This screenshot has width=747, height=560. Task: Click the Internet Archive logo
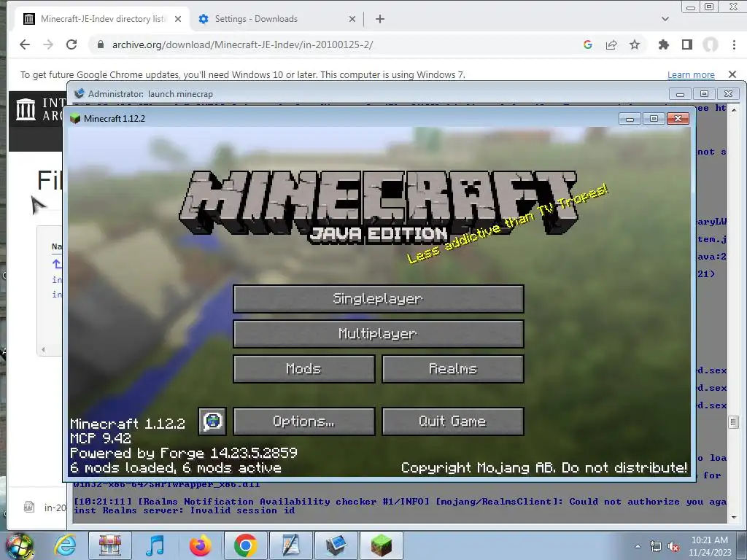click(x=26, y=109)
